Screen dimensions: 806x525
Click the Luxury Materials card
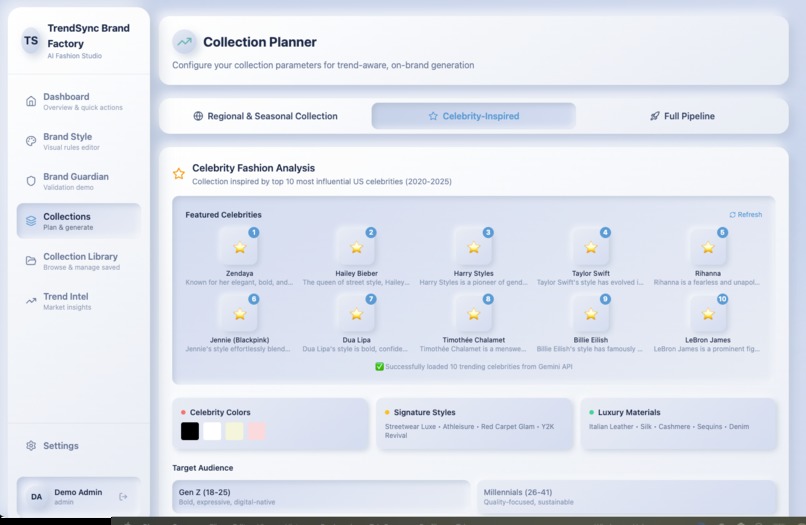coord(679,424)
